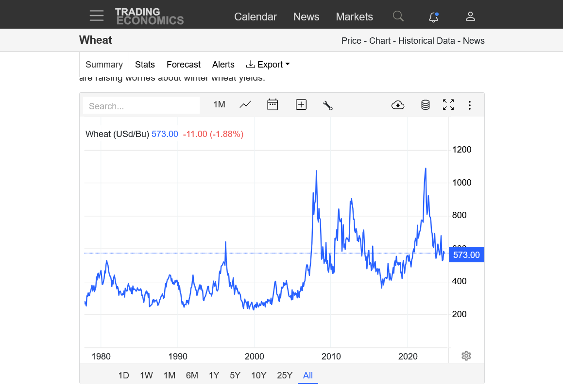
Task: Click the search magnifier icon
Action: [x=398, y=17]
